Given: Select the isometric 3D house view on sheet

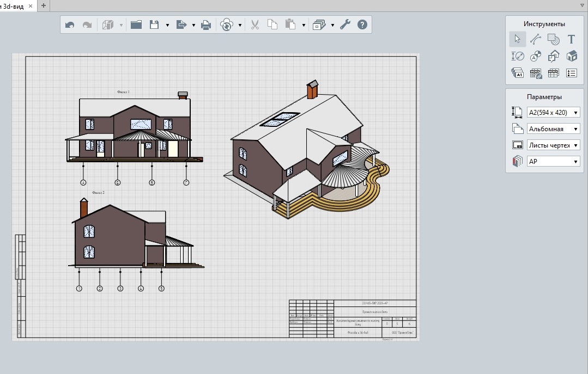Looking at the screenshot, I should [x=307, y=150].
